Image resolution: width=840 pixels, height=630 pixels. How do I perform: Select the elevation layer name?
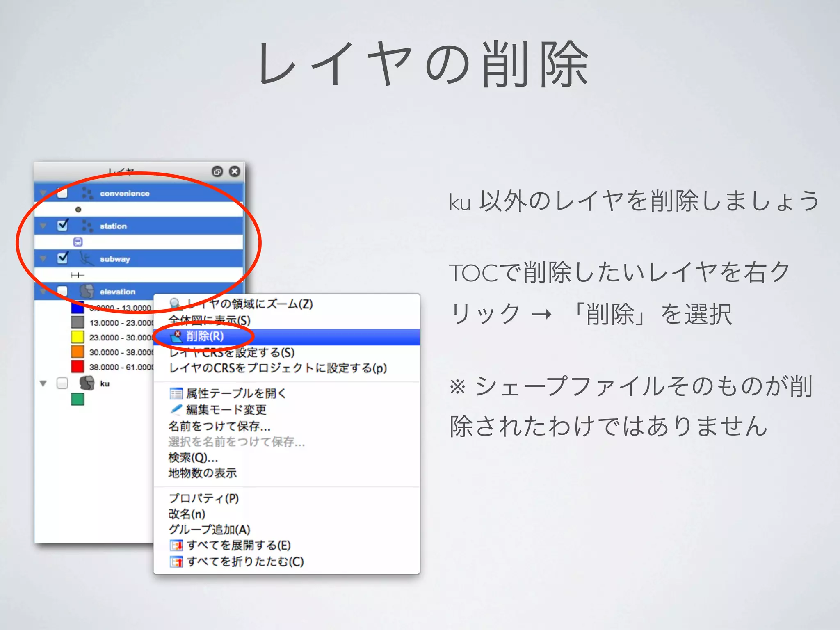[x=117, y=292]
